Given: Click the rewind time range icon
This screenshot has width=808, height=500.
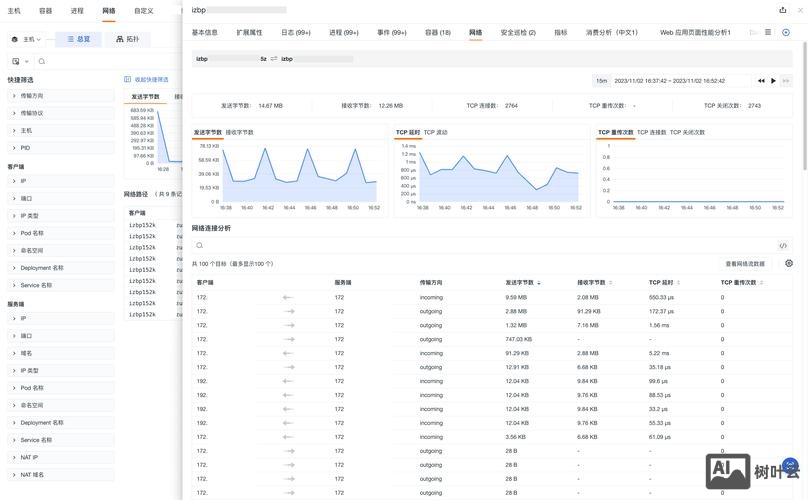Looking at the screenshot, I should tap(761, 81).
